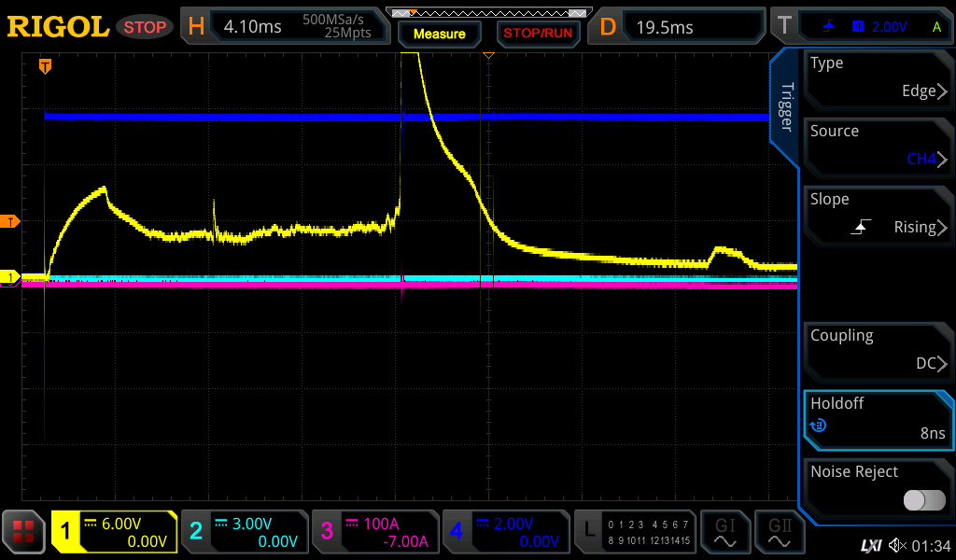Toggle channel 3 magenta 100A label
The image size is (956, 560).
[373, 533]
